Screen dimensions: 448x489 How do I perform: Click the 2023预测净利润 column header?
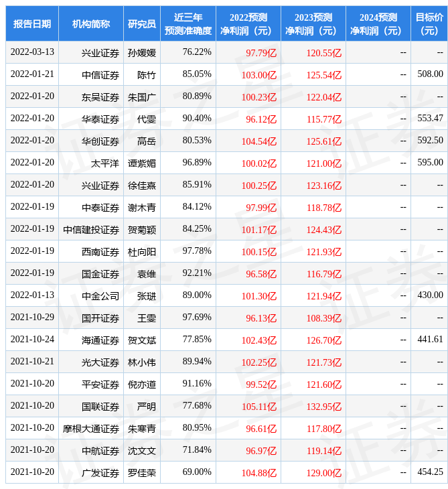click(313, 23)
